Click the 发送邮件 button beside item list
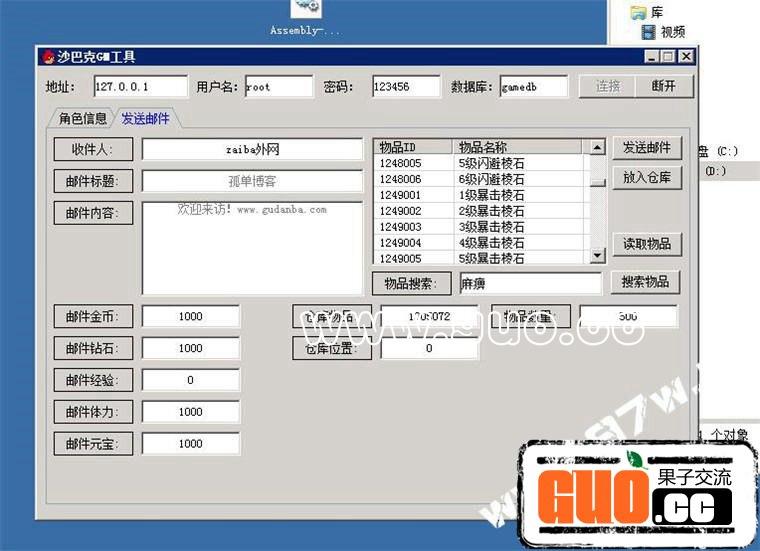 (647, 148)
